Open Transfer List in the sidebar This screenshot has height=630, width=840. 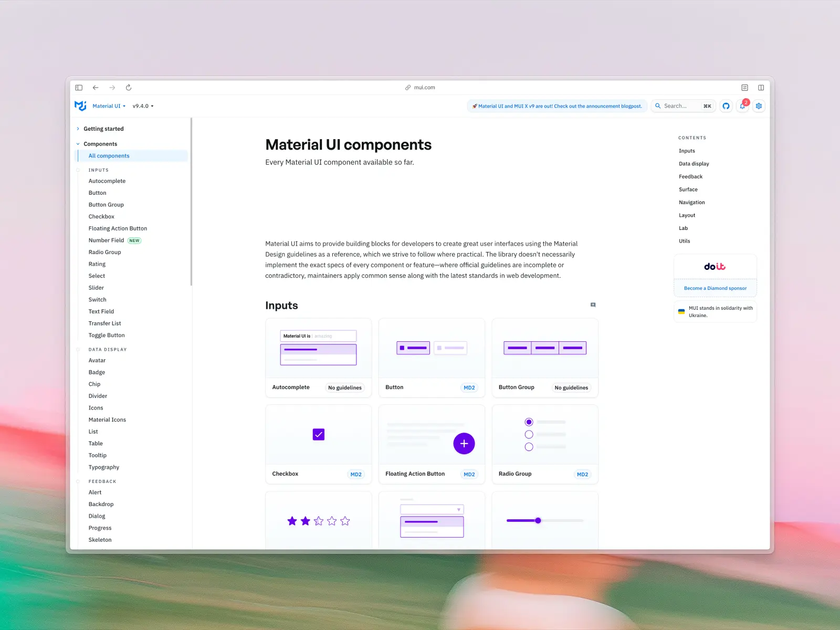[104, 323]
